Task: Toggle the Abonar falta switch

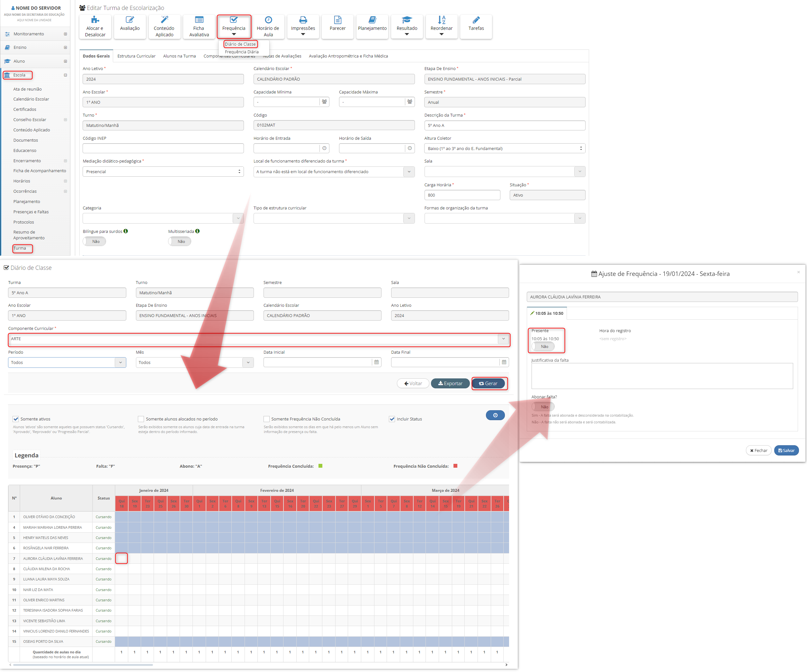Action: click(542, 407)
